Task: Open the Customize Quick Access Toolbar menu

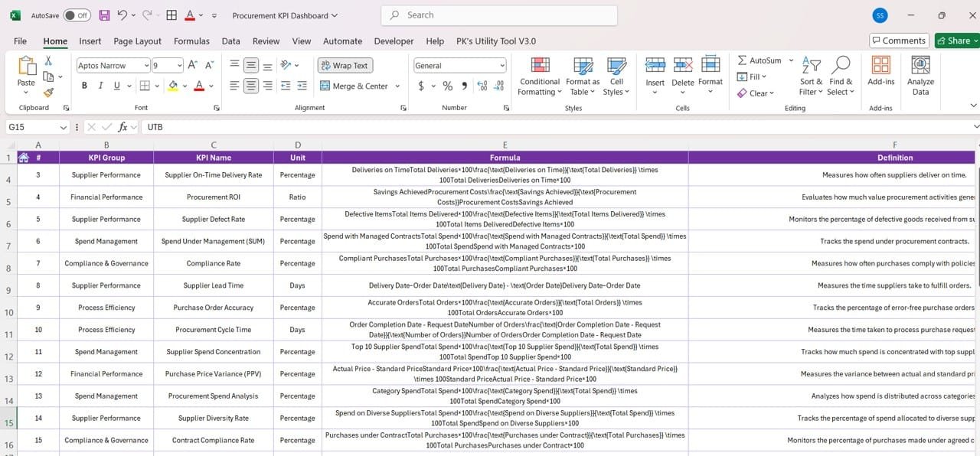Action: 214,15
